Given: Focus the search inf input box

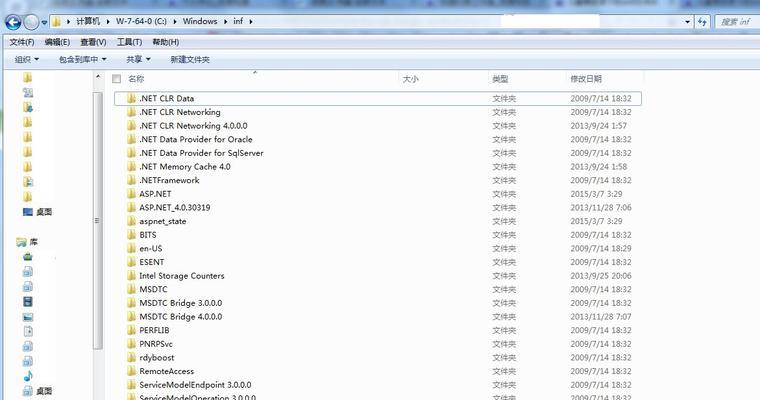Looking at the screenshot, I should (737, 21).
